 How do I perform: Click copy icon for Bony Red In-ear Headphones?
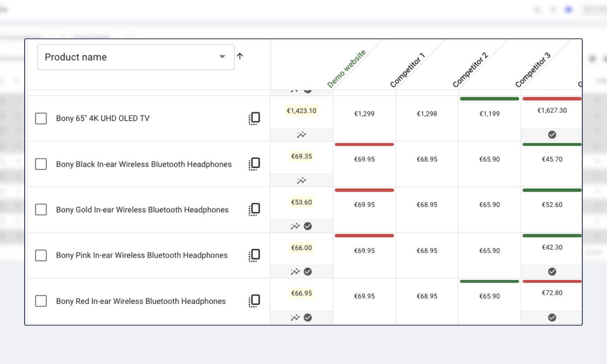(254, 301)
